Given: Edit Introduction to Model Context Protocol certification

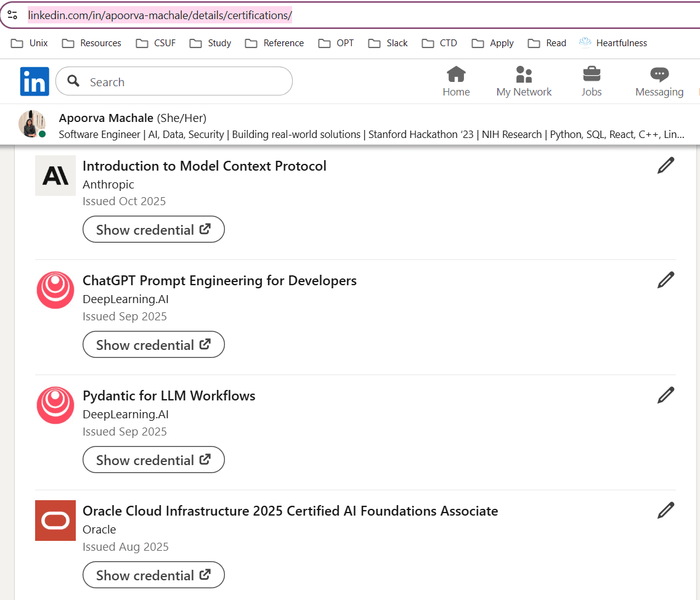Looking at the screenshot, I should tap(665, 165).
